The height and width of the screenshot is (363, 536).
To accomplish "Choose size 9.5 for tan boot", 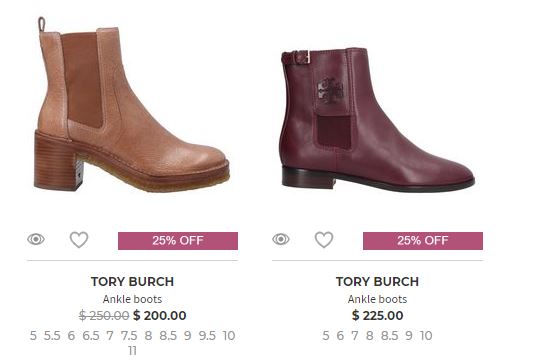I will click(207, 336).
